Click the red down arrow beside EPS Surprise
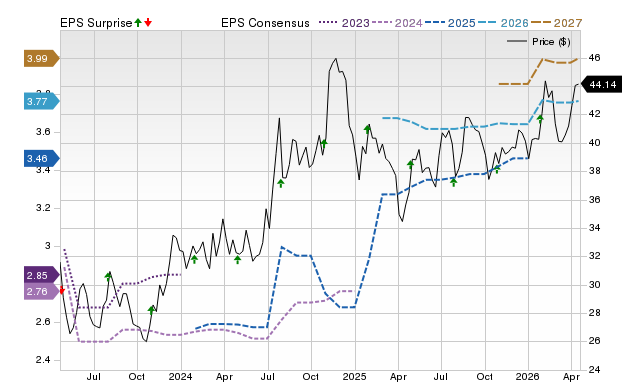This screenshot has width=640, height=382. click(148, 23)
